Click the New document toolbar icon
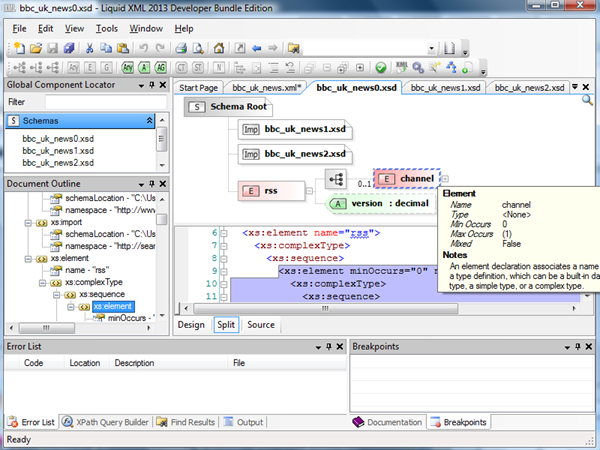600x450 pixels. (19, 48)
